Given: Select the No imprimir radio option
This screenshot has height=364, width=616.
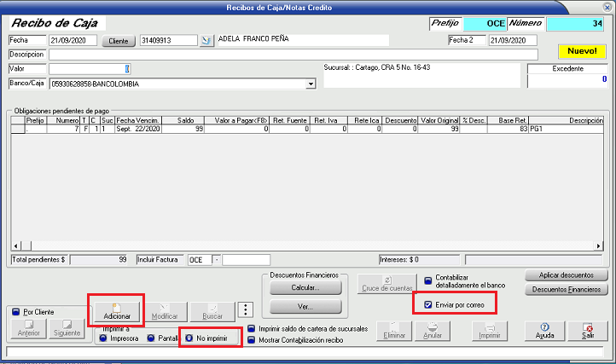Looking at the screenshot, I should [188, 338].
